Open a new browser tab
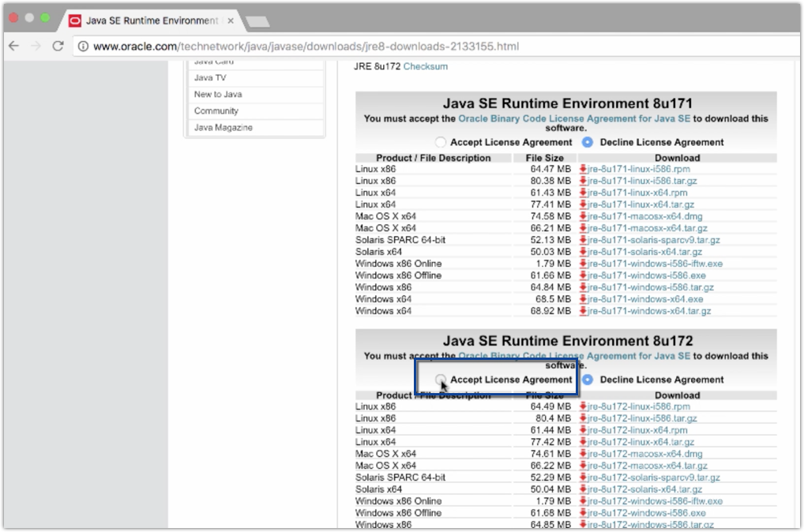The image size is (804, 532). 257,21
